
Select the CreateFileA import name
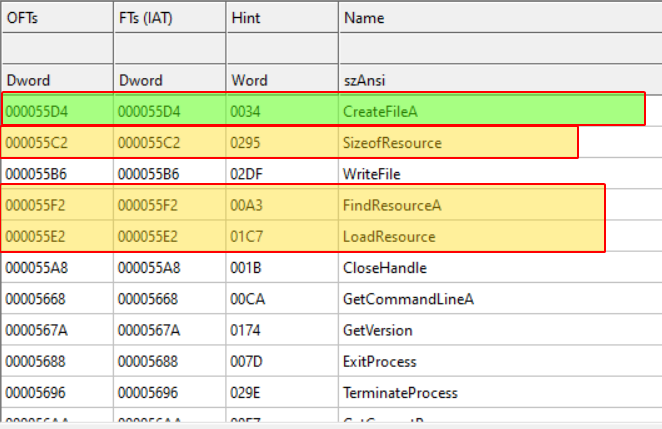(379, 111)
